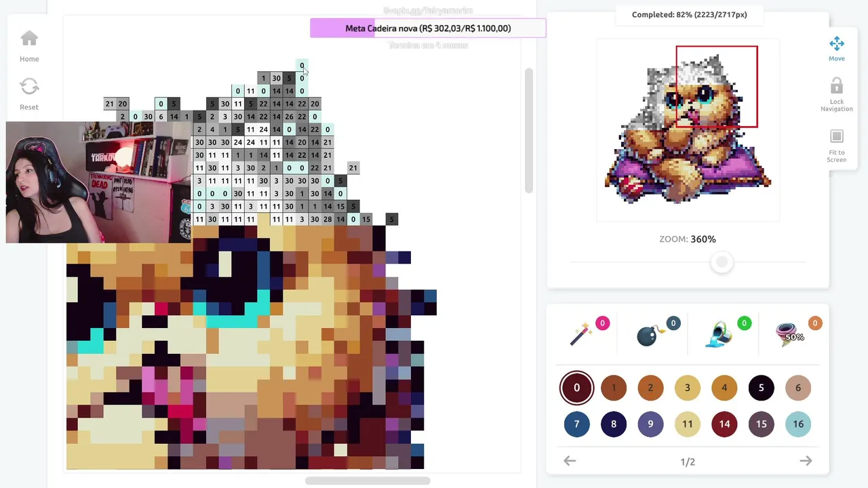Screen dimensions: 868x488
Task: Click the 1/2 palette page indicator
Action: tap(688, 462)
